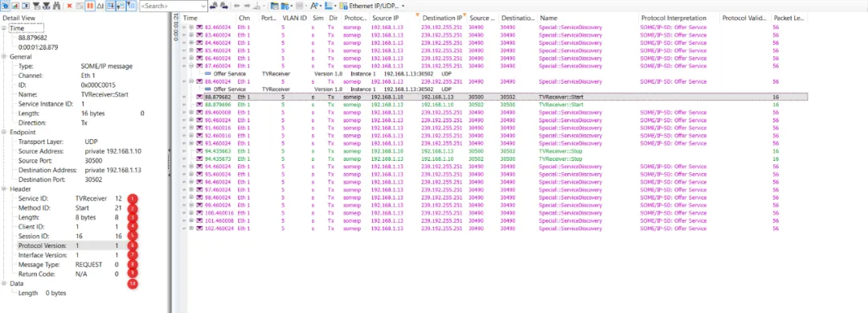Click the binoculars find icon
The width and height of the screenshot is (868, 313).
tap(57, 6)
